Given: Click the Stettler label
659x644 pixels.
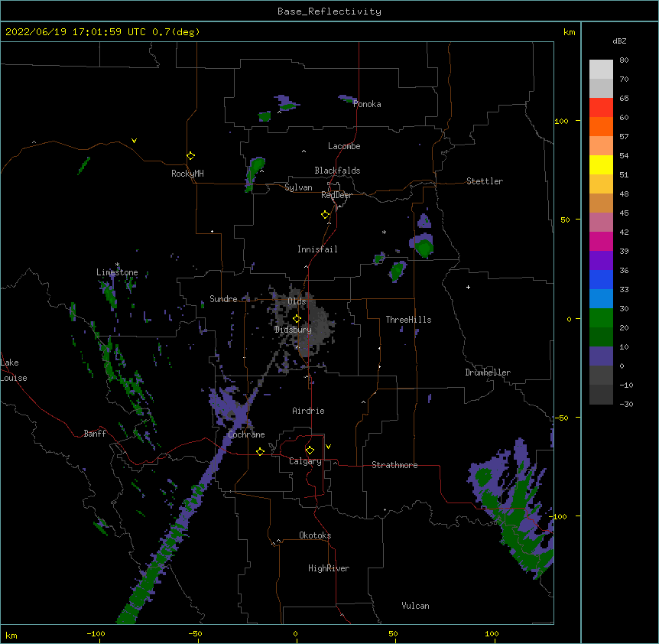Looking at the screenshot, I should [x=485, y=181].
